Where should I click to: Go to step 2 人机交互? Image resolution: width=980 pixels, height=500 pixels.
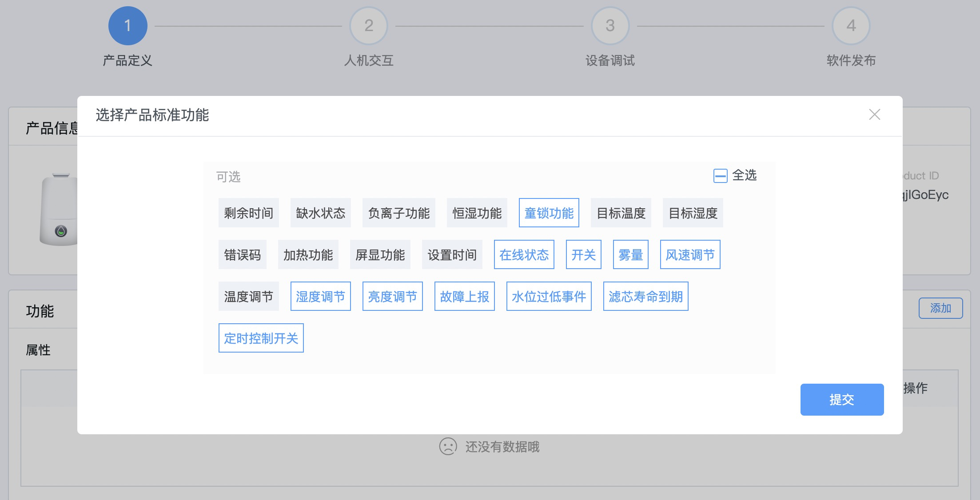[368, 26]
